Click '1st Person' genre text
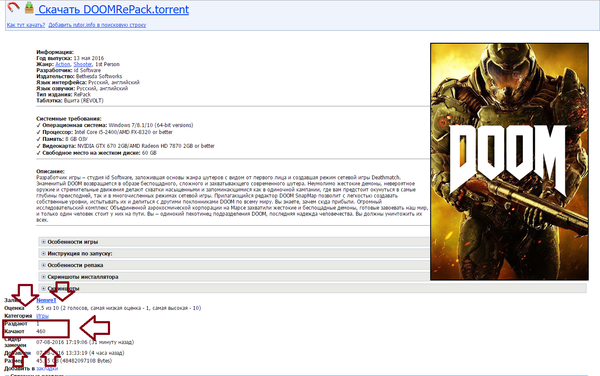This screenshot has width=600, height=376. (x=108, y=64)
